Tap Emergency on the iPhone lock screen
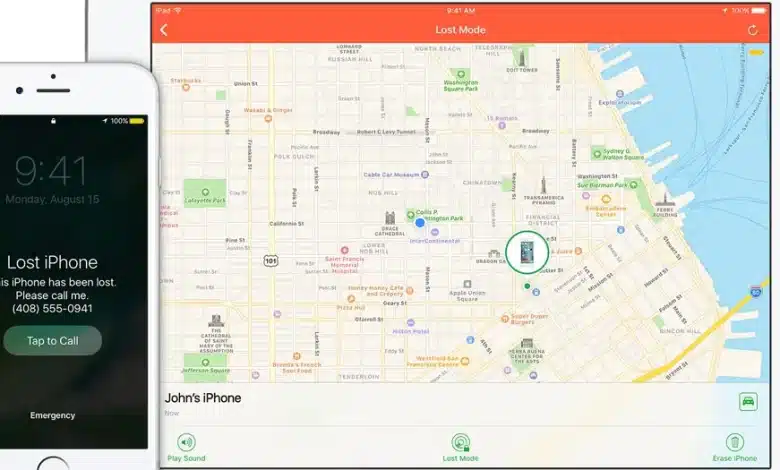 pyautogui.click(x=52, y=415)
